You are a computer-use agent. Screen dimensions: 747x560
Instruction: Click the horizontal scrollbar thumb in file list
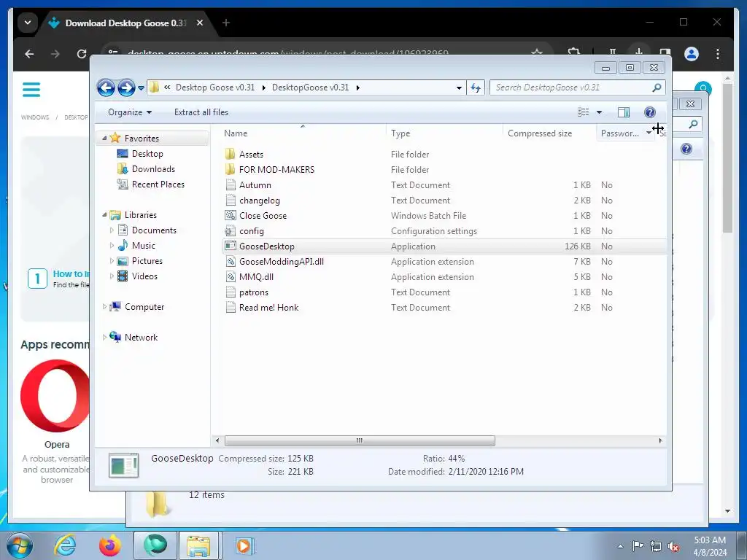pos(360,440)
